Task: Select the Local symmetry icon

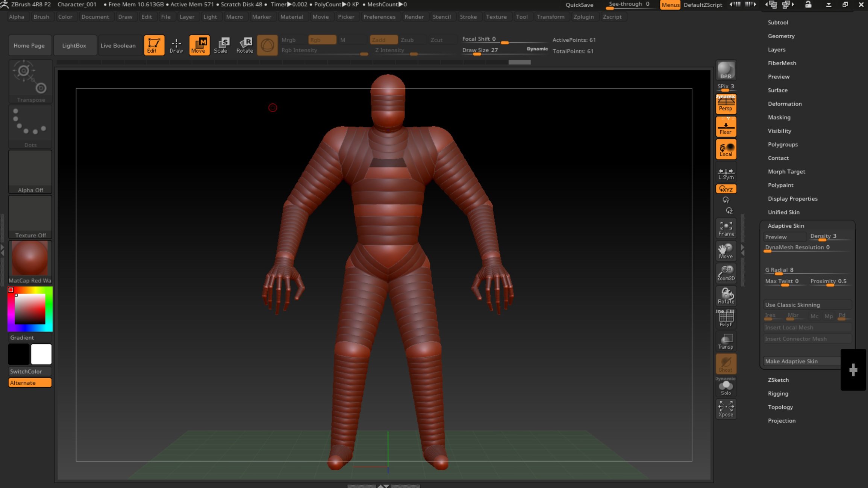Action: click(726, 174)
